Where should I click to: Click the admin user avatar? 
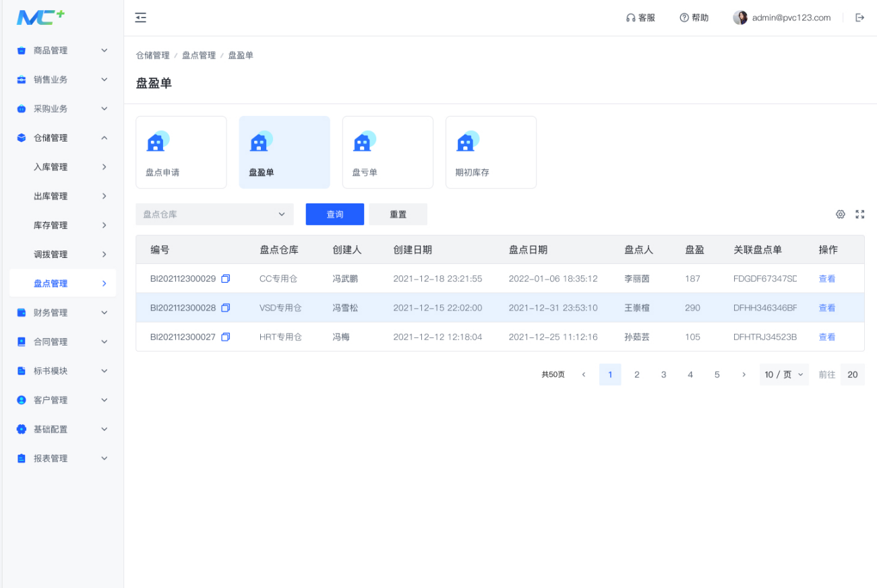(740, 18)
